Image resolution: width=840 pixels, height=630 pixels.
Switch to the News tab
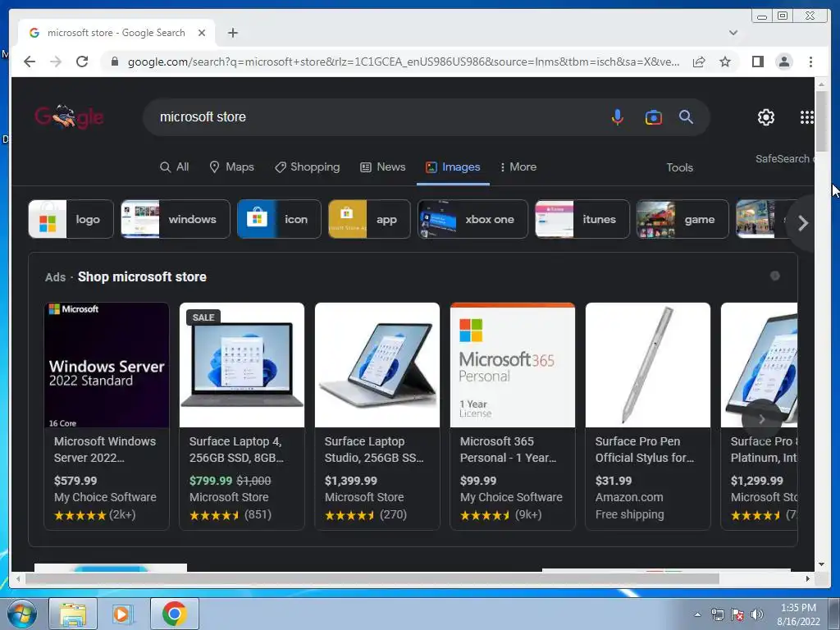(383, 167)
